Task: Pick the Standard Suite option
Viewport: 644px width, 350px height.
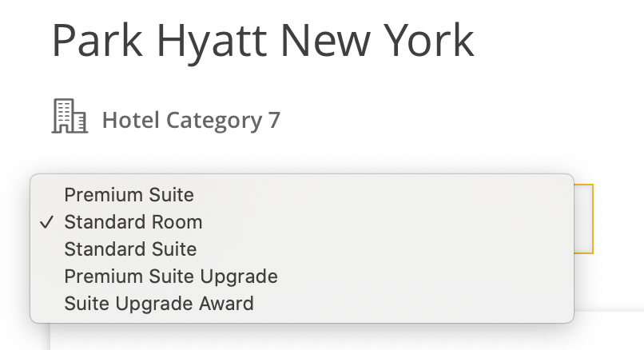Action: coord(302,249)
